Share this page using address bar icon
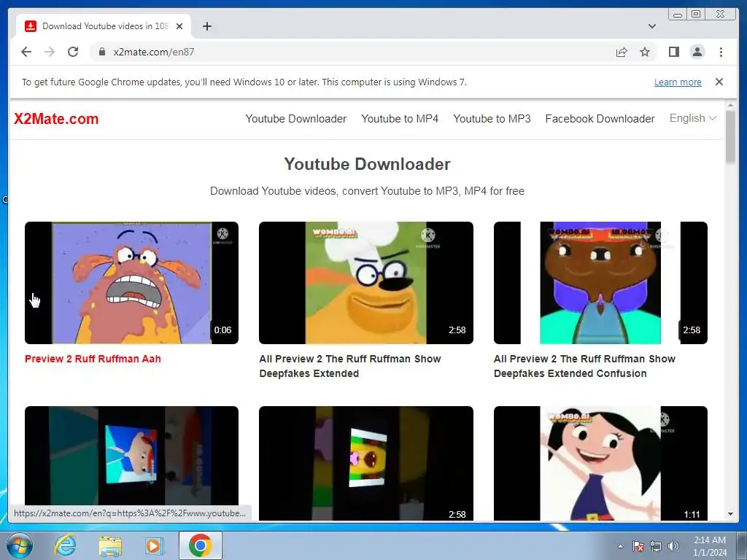Screen dimensions: 747x560 point(622,52)
